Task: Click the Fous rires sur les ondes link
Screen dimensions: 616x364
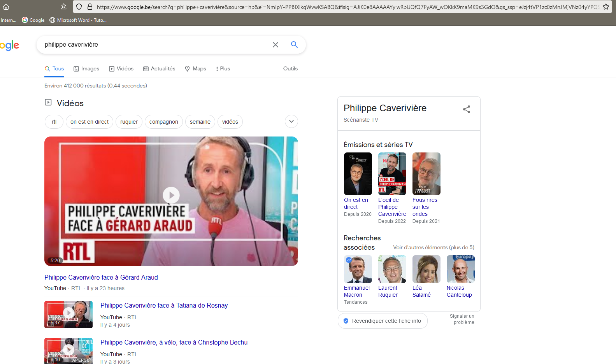Action: (x=425, y=207)
